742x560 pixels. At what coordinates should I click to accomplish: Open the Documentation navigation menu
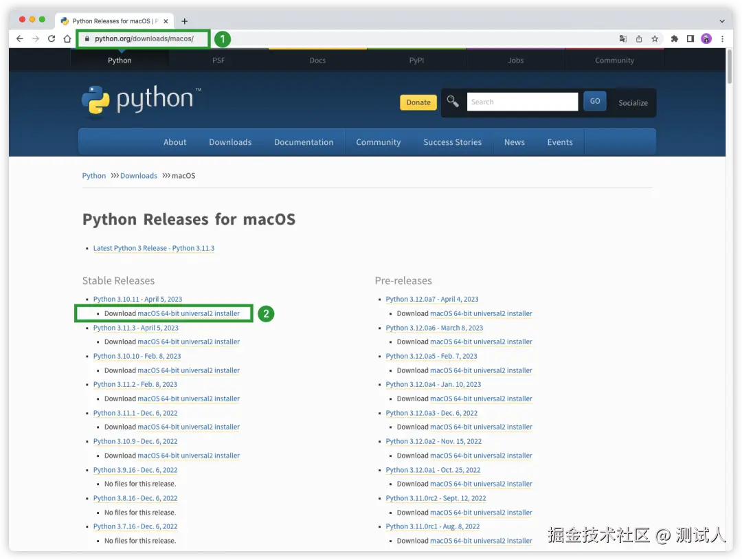304,142
